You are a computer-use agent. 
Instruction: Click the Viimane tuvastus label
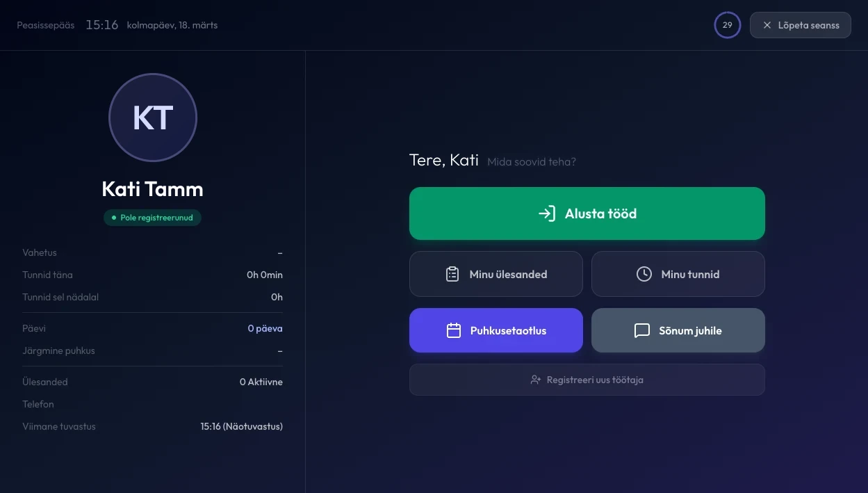(59, 426)
